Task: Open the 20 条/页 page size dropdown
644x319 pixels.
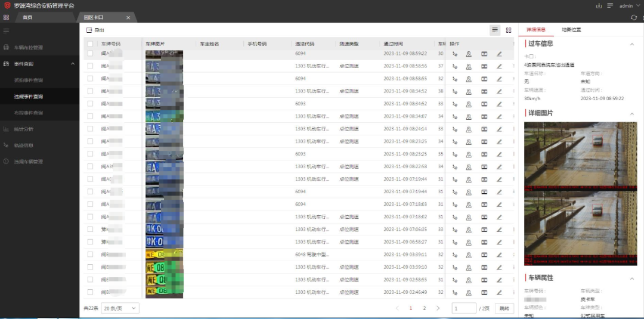Action: coord(120,308)
